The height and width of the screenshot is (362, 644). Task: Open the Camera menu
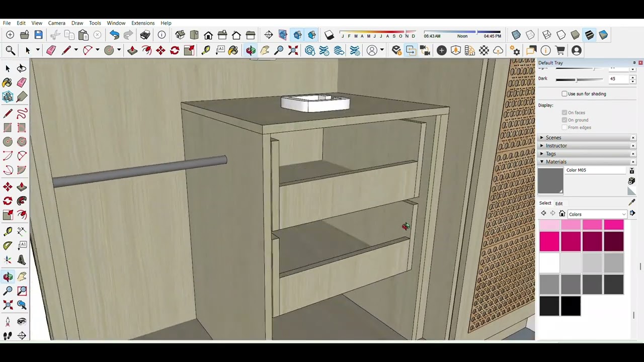(57, 23)
